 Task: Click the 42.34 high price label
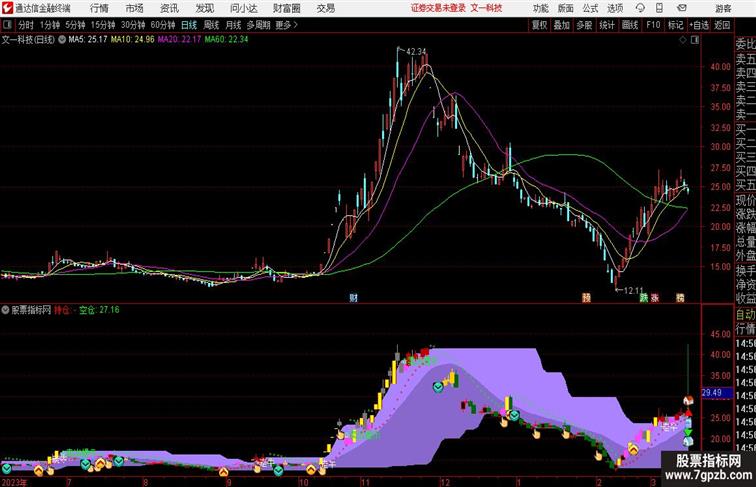click(x=417, y=51)
